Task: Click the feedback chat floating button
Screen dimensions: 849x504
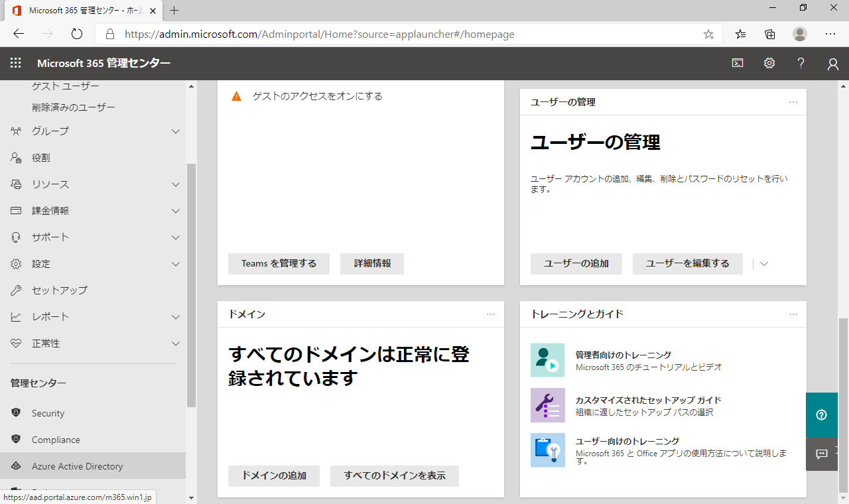Action: (x=822, y=454)
